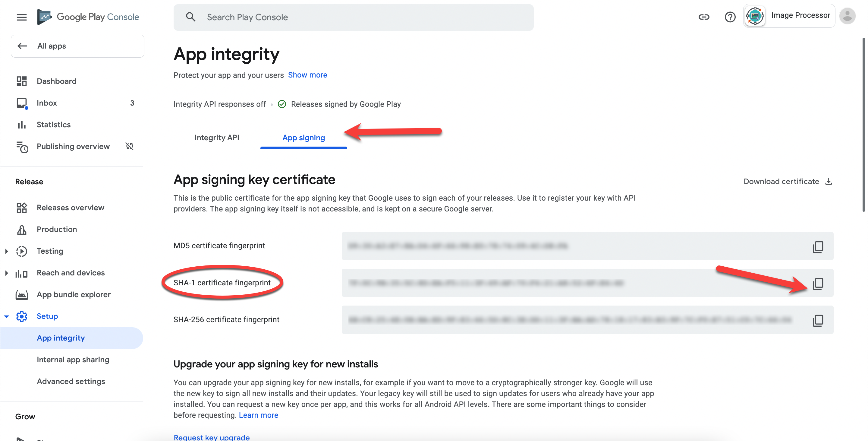Go back to All apps
This screenshot has height=441, width=868.
click(77, 46)
